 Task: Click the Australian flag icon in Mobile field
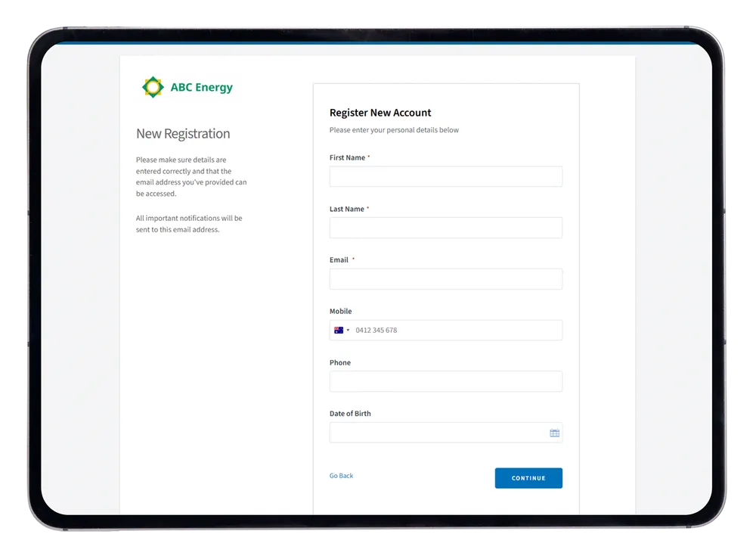point(339,331)
